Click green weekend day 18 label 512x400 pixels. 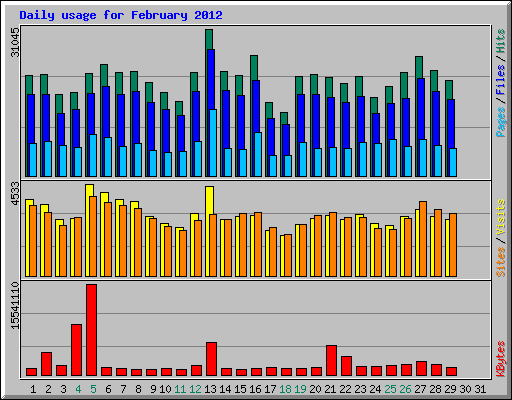pos(285,389)
